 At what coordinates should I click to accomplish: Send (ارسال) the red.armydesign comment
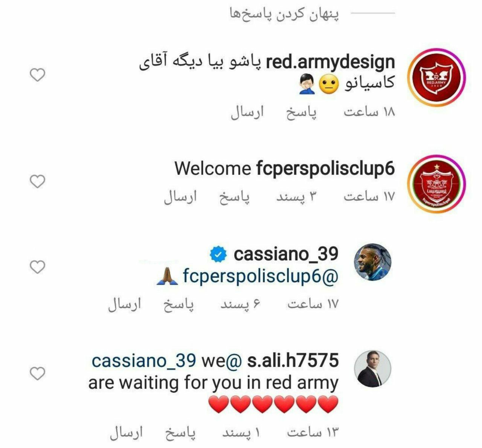(247, 113)
